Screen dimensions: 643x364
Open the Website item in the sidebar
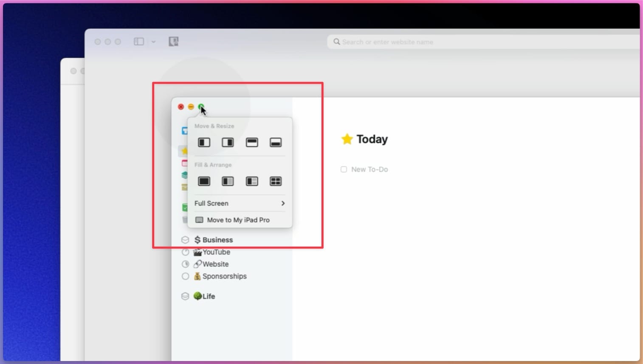tap(215, 264)
